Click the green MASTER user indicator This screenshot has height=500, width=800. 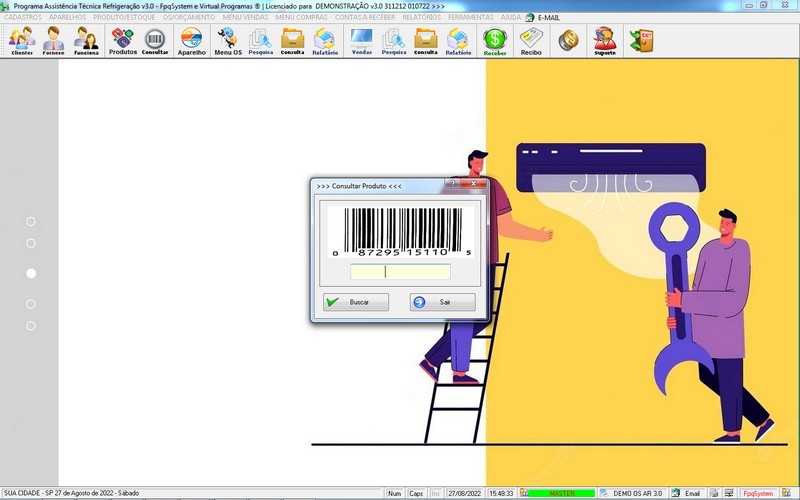tap(562, 493)
